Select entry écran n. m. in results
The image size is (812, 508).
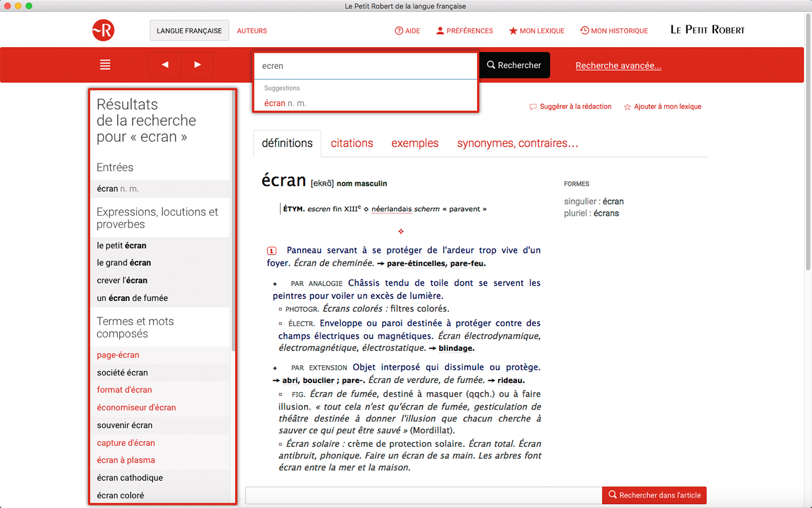[x=160, y=189]
